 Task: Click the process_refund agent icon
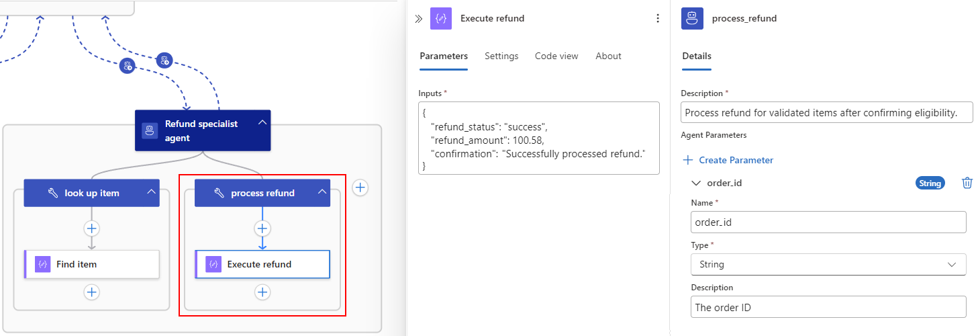coord(692,19)
